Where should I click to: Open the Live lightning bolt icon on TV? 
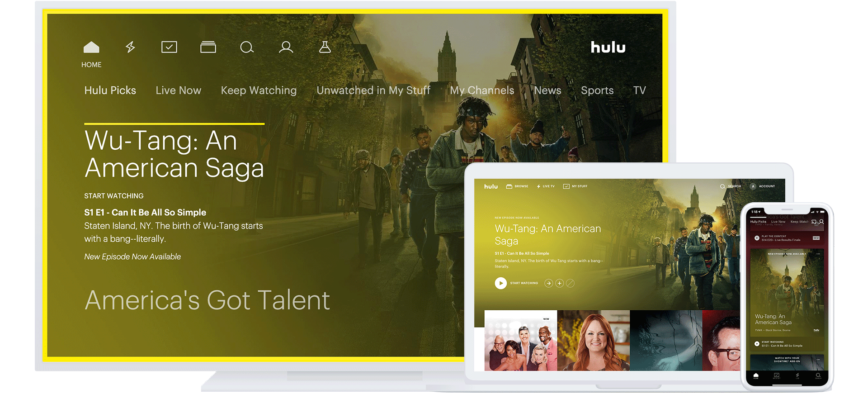pos(130,47)
